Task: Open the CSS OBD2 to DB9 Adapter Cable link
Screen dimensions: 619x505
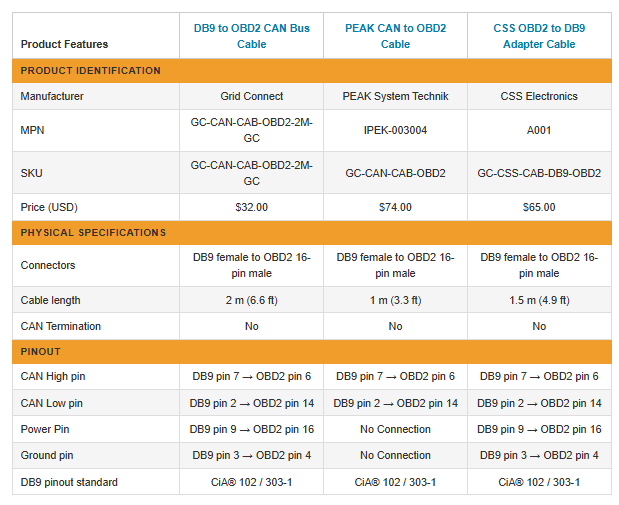Action: pos(539,36)
